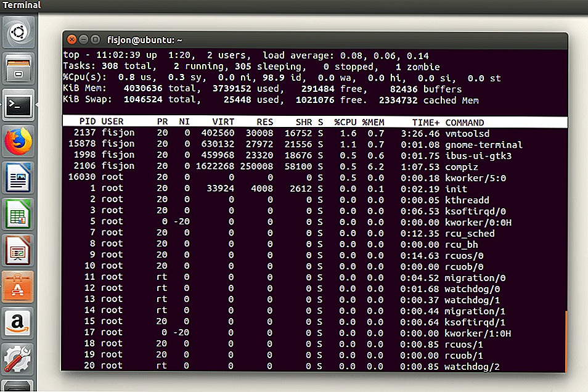Screen dimensions: 588x392
Task: Click the migration/0 command entry
Action: (x=475, y=278)
